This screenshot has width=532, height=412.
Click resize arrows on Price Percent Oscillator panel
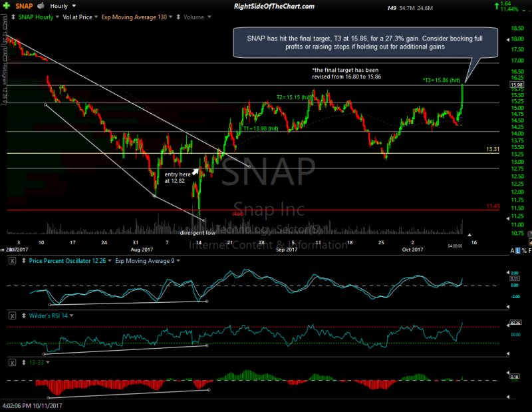[23, 261]
